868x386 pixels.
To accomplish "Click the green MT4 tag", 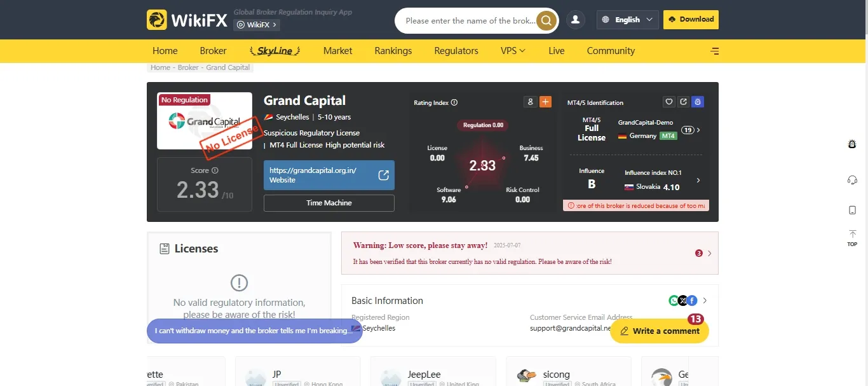I will (668, 136).
